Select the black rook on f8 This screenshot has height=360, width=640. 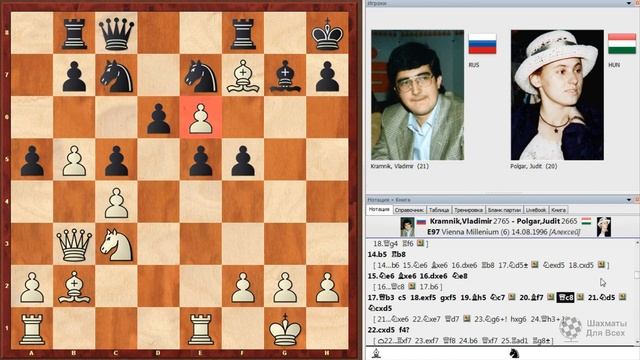point(243,34)
